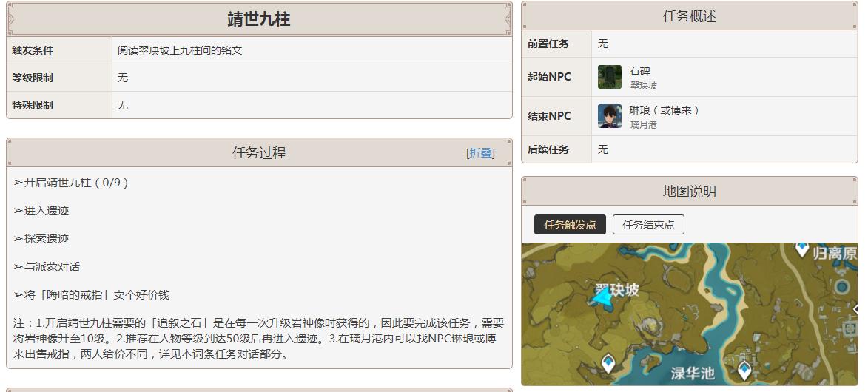Click the 触发条件 row label
Image resolution: width=868 pixels, height=392 pixels.
(33, 50)
